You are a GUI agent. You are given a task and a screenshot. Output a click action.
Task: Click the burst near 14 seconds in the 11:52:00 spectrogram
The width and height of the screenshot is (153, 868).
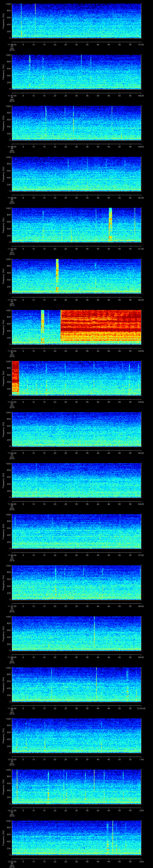click(43, 327)
